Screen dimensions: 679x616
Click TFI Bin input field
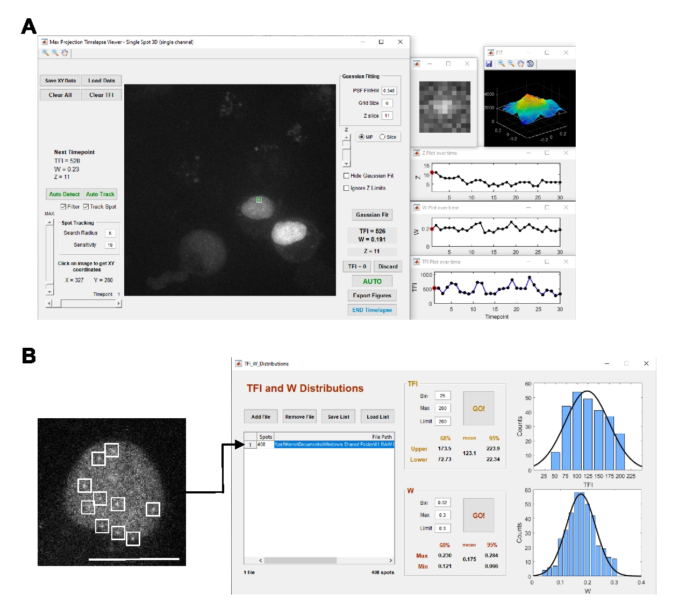pyautogui.click(x=442, y=396)
